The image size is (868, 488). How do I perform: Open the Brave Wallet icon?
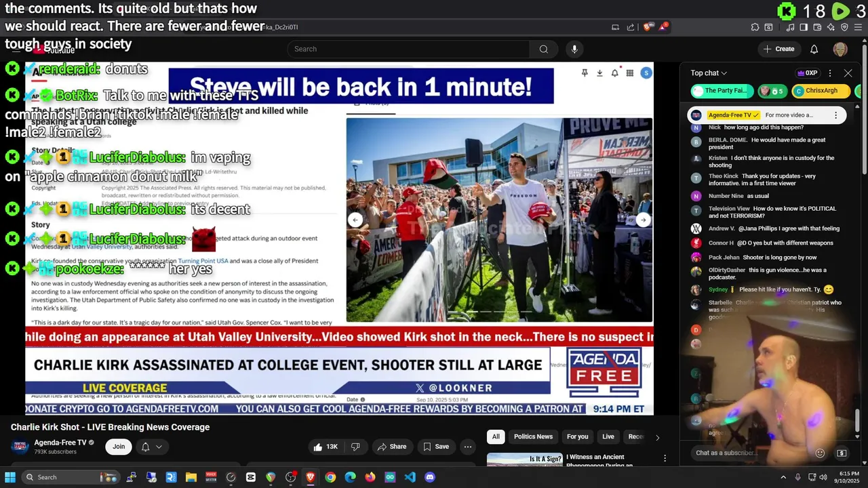pos(817,27)
